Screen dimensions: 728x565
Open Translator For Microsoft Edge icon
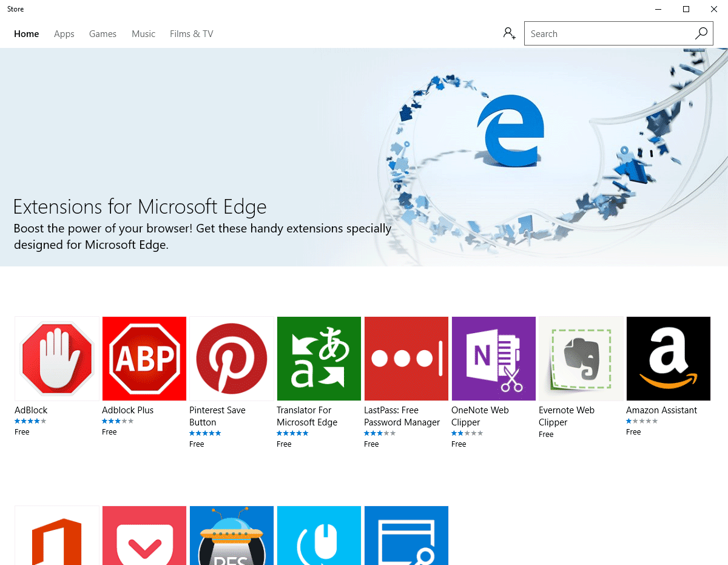click(319, 359)
